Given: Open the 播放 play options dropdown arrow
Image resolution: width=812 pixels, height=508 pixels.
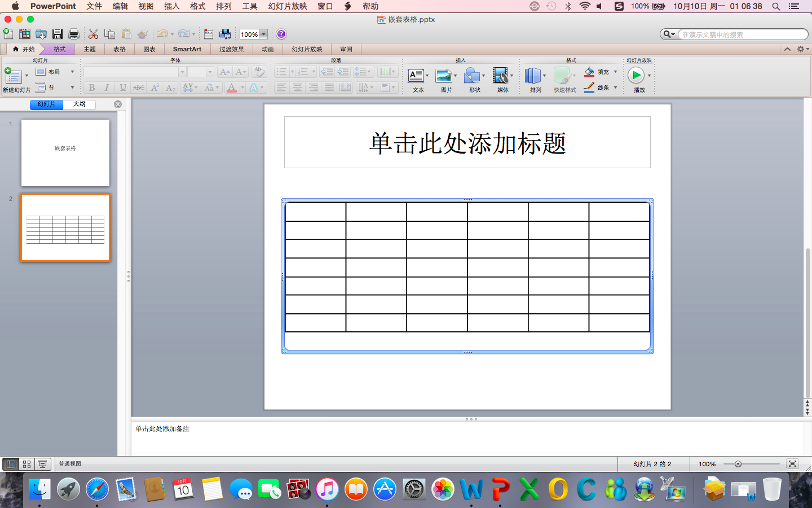Looking at the screenshot, I should pos(650,75).
